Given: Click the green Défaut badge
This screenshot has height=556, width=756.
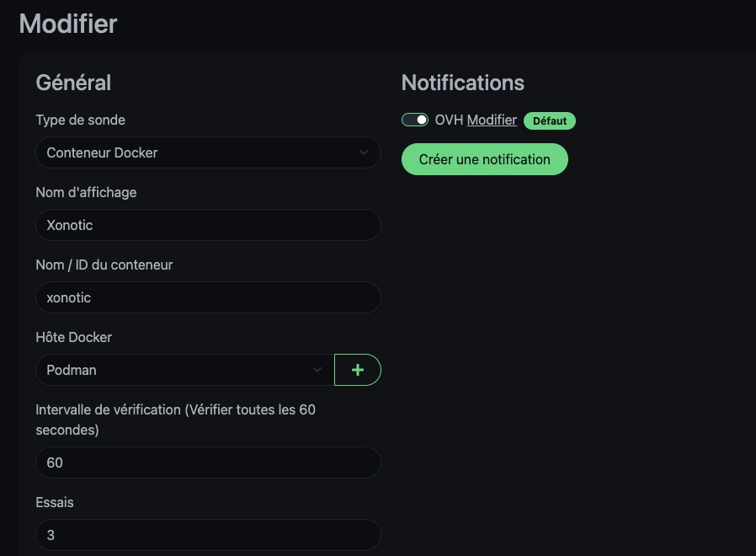Looking at the screenshot, I should pos(550,120).
